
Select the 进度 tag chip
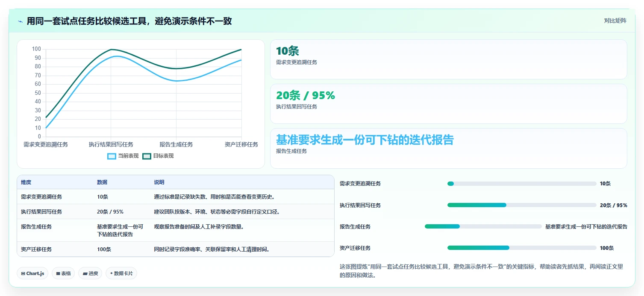[x=90, y=273]
